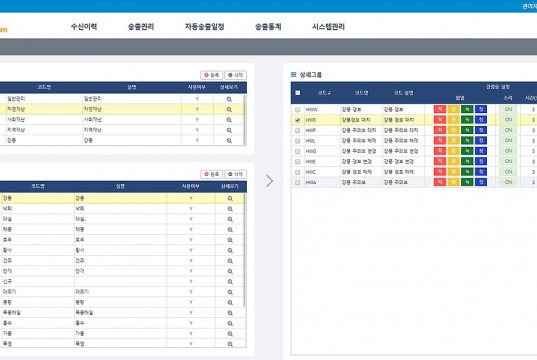The image size is (537, 360).
Task: Check the HWP row checkbox
Action: point(298,131)
